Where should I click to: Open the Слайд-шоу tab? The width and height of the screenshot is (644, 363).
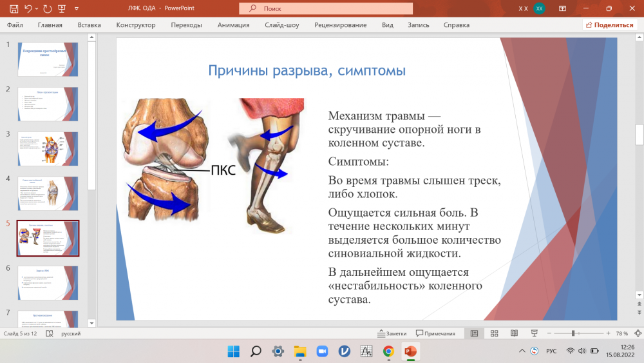pos(282,25)
